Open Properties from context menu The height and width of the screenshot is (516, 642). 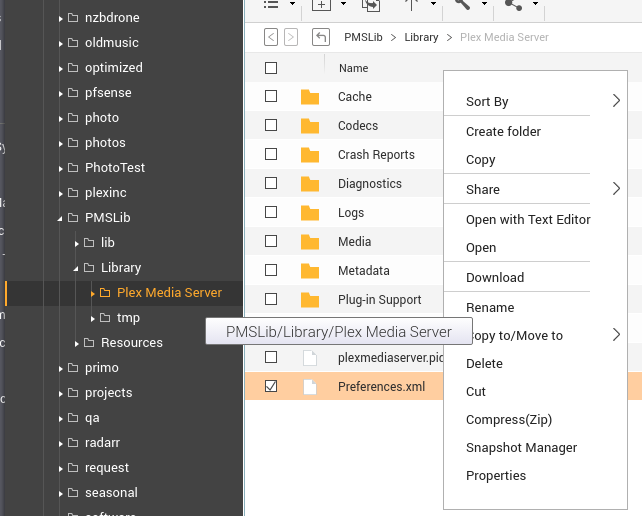496,476
